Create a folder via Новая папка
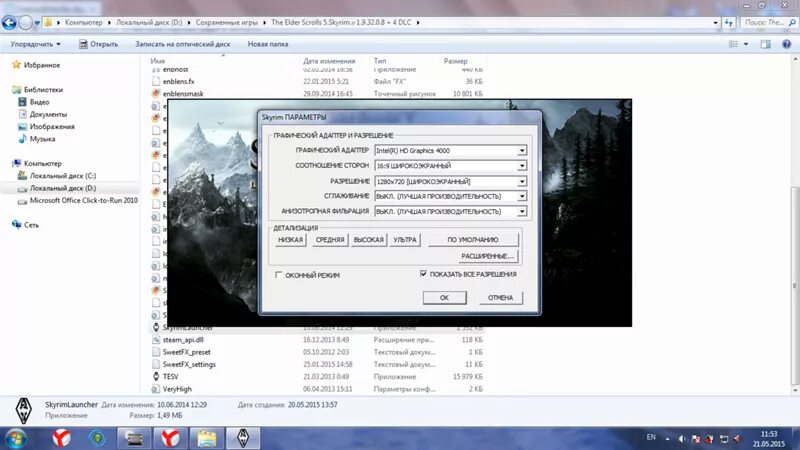800x450 pixels. (x=268, y=44)
